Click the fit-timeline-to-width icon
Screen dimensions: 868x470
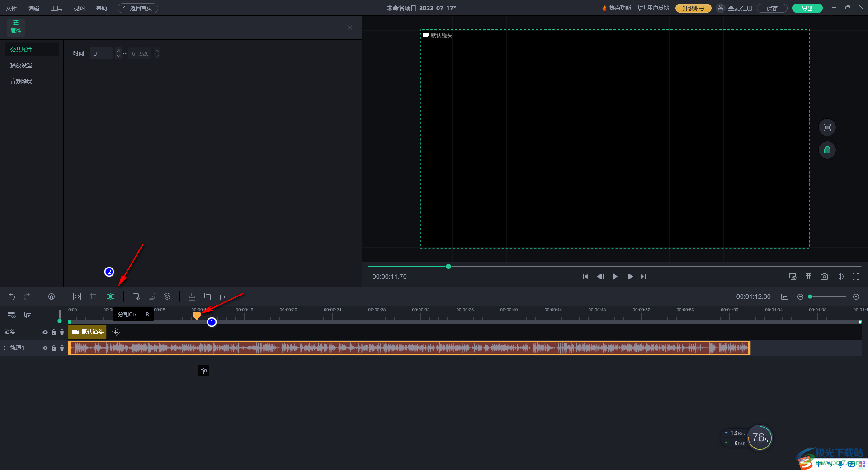coord(785,296)
